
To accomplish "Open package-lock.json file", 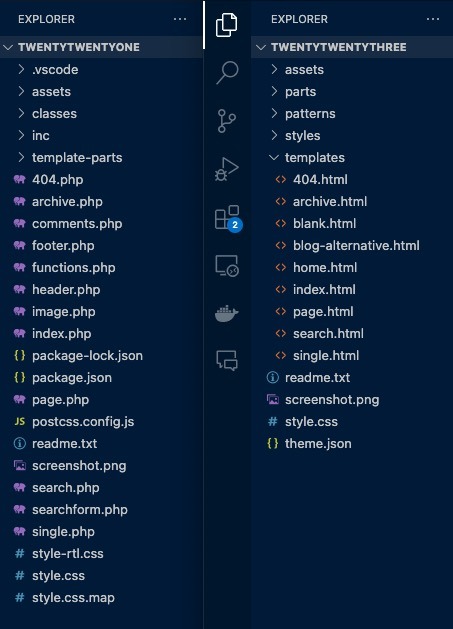I will 101,355.
